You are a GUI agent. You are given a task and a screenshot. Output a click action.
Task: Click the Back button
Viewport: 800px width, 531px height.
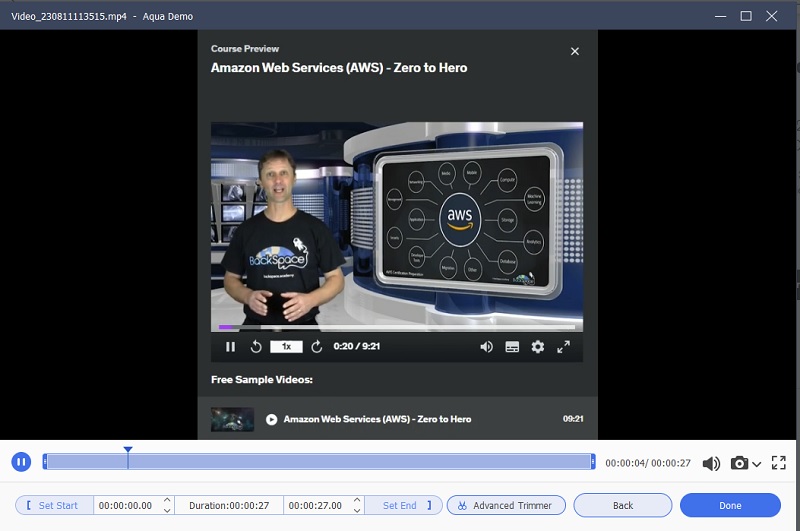point(623,505)
